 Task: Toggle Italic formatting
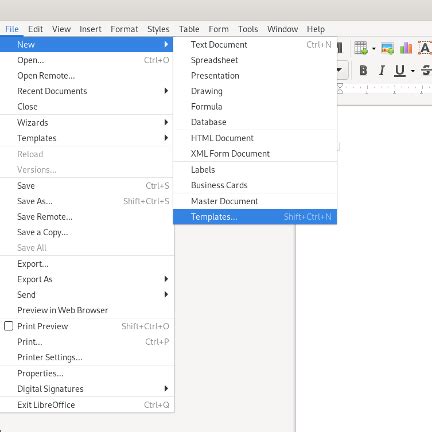[x=382, y=70]
